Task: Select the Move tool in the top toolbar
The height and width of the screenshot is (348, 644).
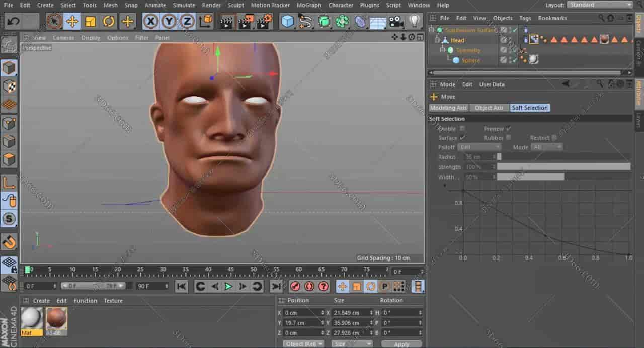Action: pyautogui.click(x=72, y=22)
